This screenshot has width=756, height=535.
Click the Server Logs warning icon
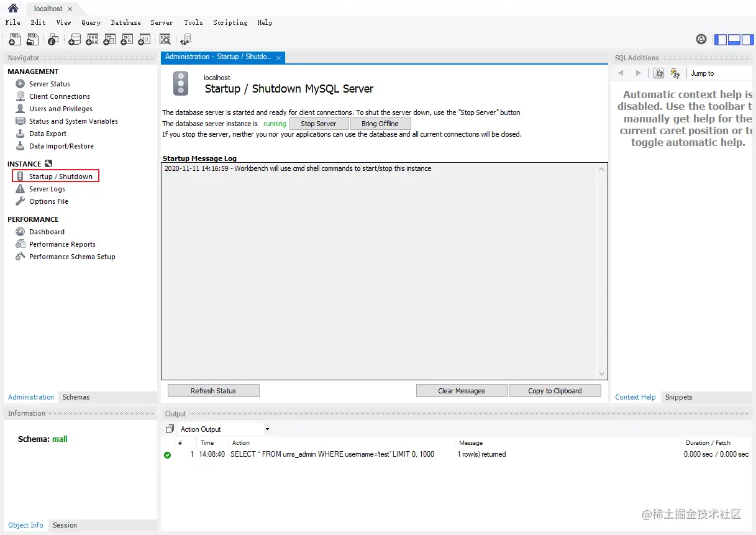[20, 189]
